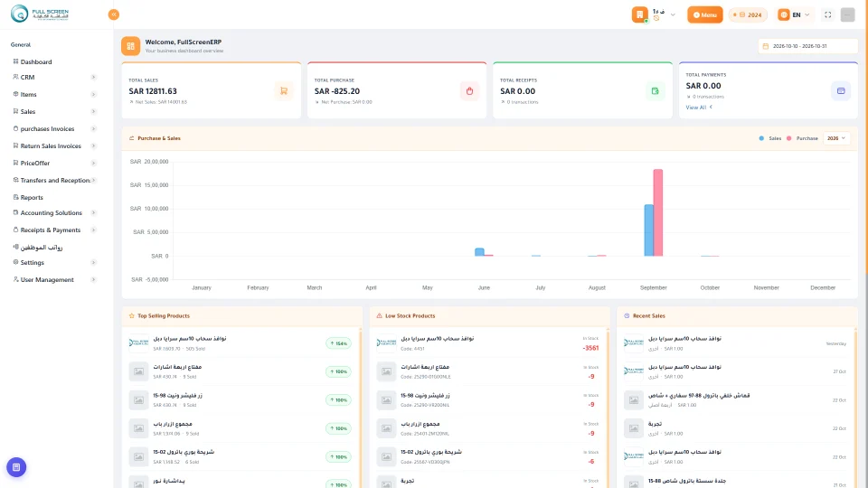The height and width of the screenshot is (488, 868).
Task: Click the Total Payments card icon
Action: click(x=841, y=90)
